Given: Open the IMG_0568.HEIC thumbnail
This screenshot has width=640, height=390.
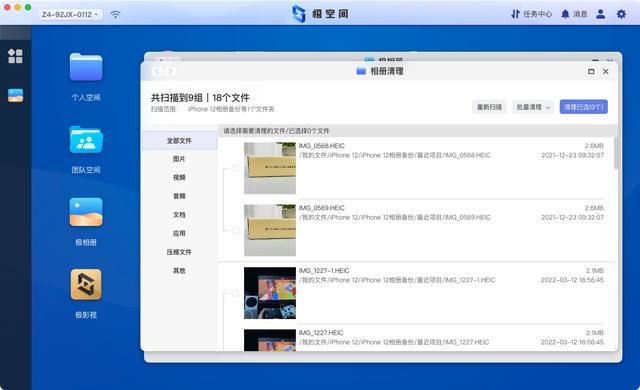Looking at the screenshot, I should tap(270, 168).
